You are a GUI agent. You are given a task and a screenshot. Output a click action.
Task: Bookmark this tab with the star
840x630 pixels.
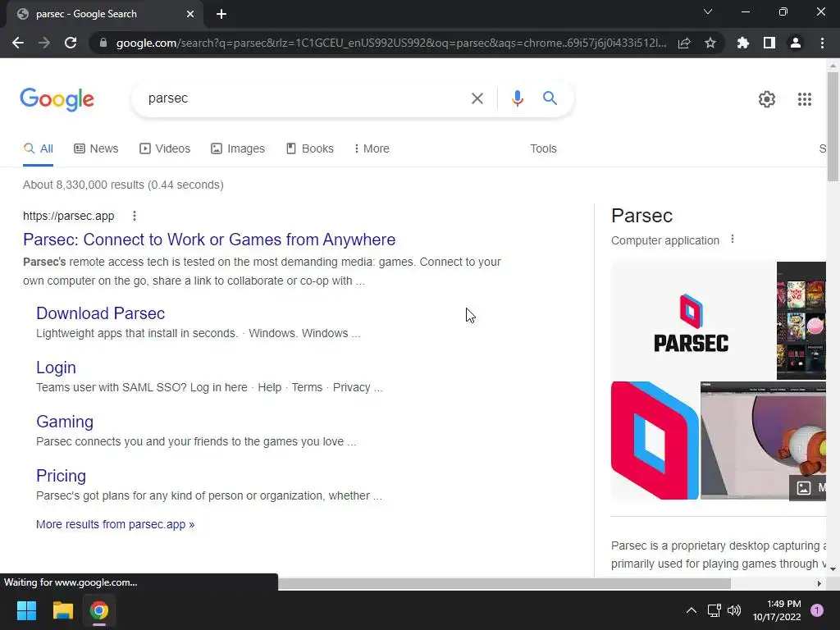coord(710,43)
